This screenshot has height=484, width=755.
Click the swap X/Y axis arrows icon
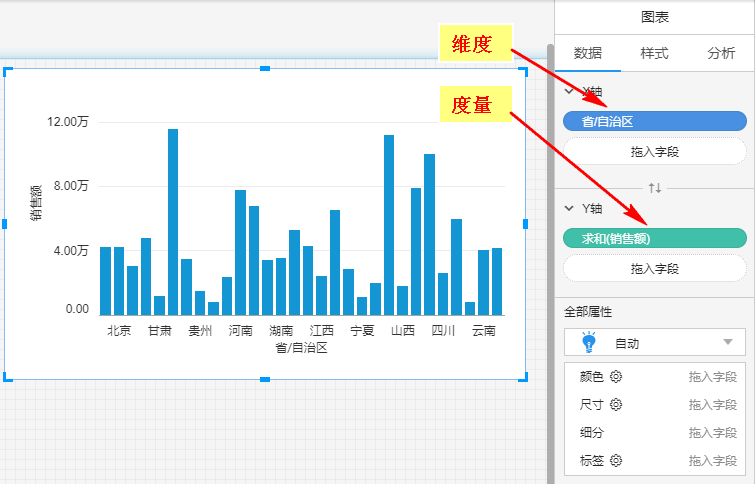point(655,187)
